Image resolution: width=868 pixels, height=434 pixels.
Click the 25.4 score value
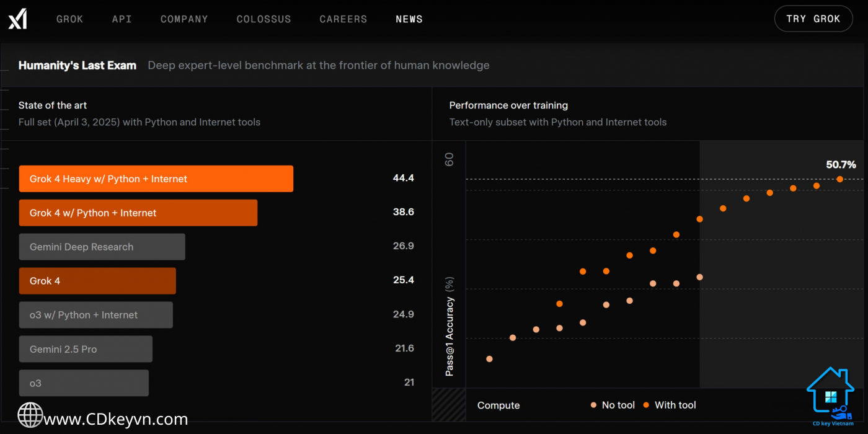403,280
